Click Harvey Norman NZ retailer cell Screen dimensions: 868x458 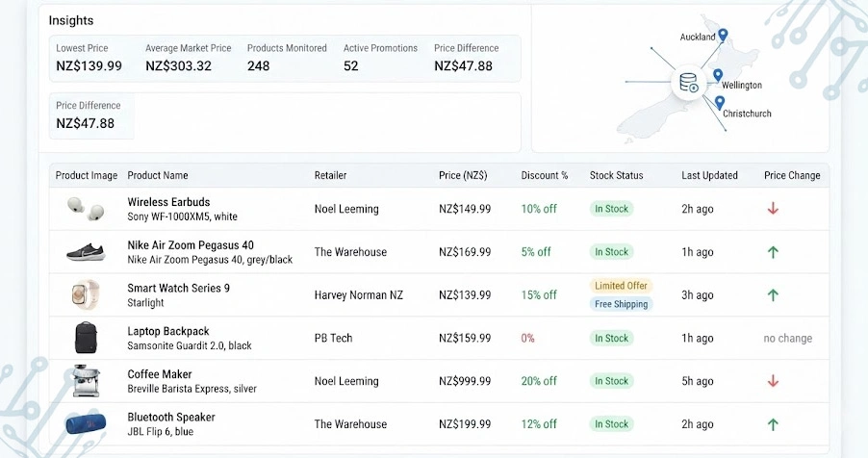pyautogui.click(x=359, y=295)
